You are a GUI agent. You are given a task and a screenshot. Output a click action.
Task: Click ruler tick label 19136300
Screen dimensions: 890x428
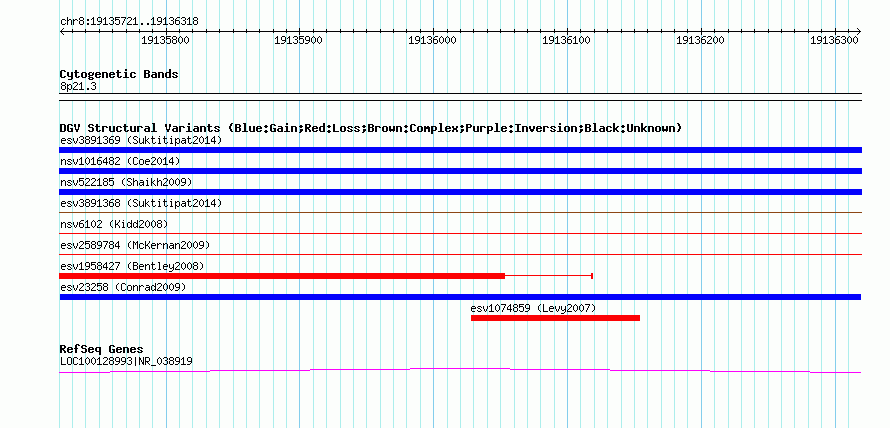[x=834, y=40]
